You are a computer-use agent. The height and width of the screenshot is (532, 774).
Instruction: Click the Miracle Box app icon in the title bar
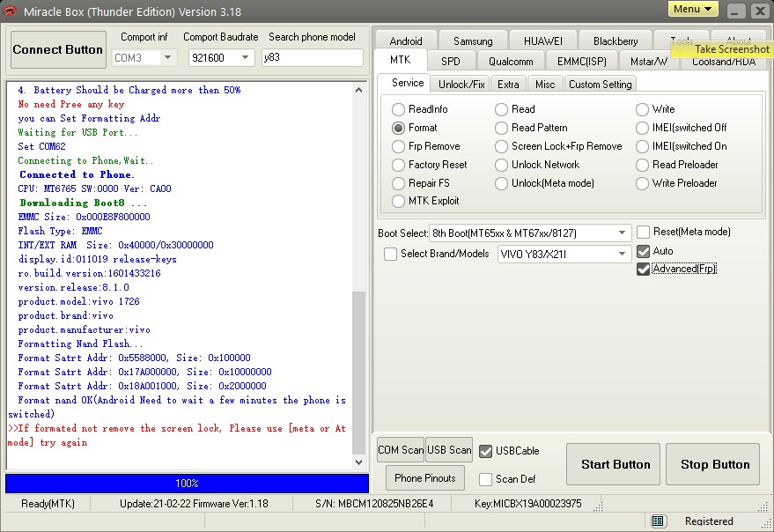point(10,11)
